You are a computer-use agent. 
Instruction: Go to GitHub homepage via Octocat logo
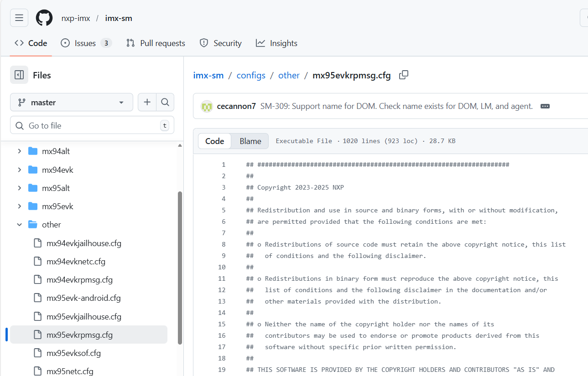[x=44, y=18]
